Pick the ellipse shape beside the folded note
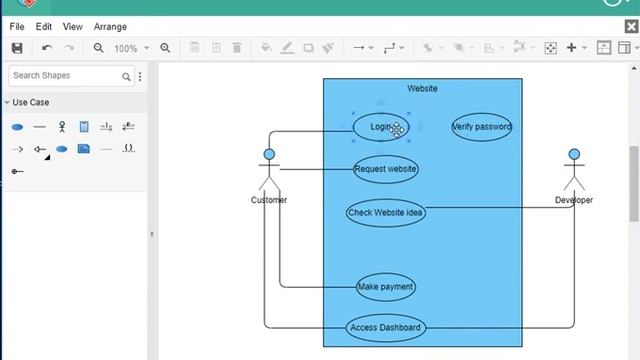 click(x=62, y=149)
